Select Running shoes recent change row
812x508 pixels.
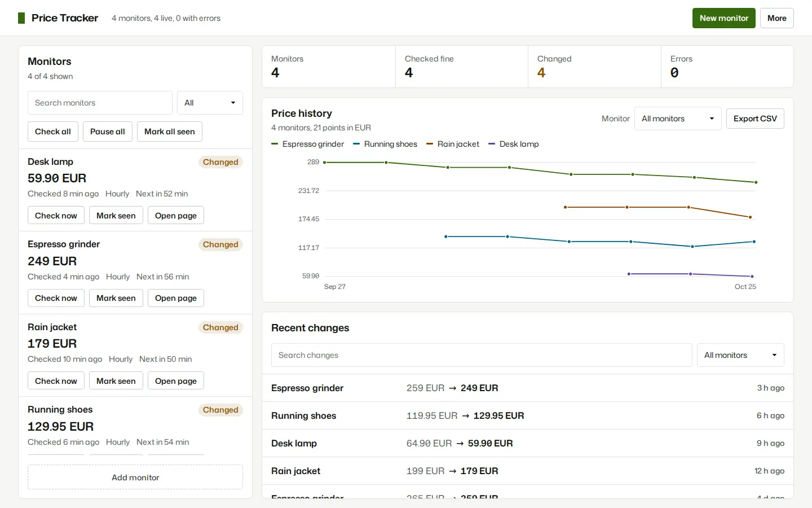click(528, 415)
